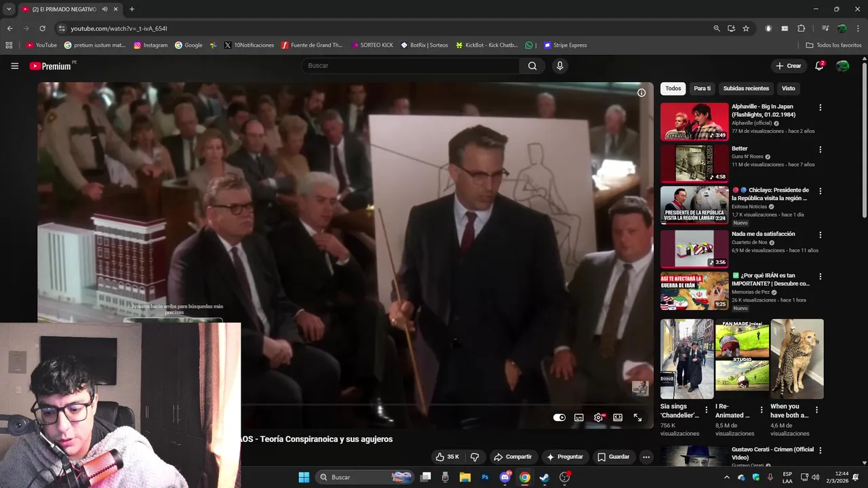The height and width of the screenshot is (488, 868).
Task: Open options for the Gustavo Cerati video
Action: [x=820, y=451]
